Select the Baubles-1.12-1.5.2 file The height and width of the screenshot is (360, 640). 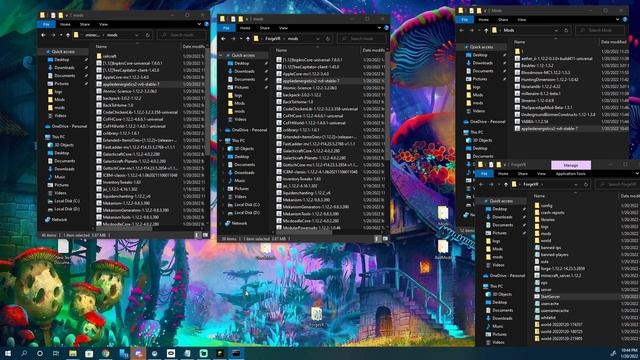click(533, 66)
